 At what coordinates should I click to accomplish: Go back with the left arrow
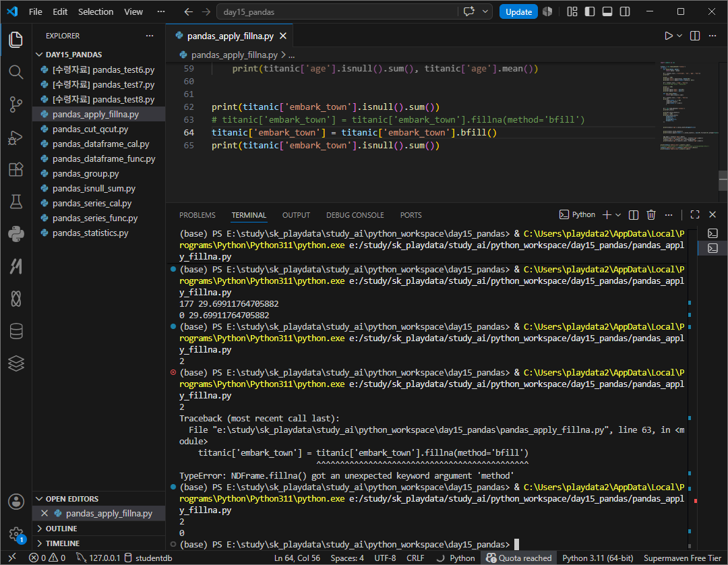[189, 11]
